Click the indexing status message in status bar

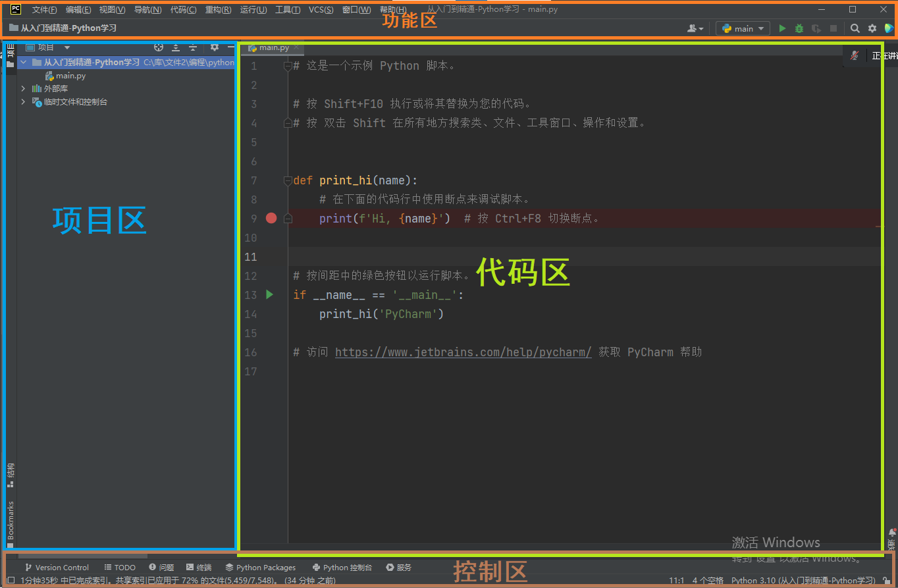click(x=178, y=580)
